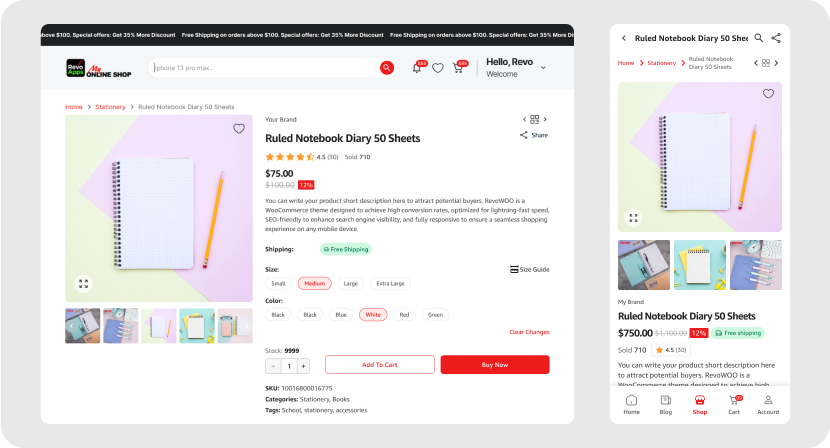Click the Free Shipping badge on desktop
Viewport: 830px width, 448px height.
tap(346, 249)
